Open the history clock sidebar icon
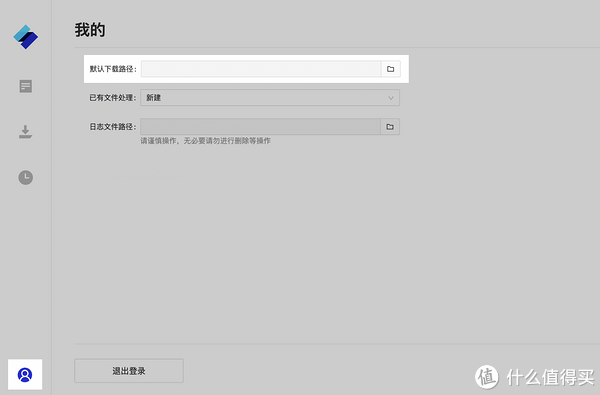600x395 pixels. coord(26,177)
